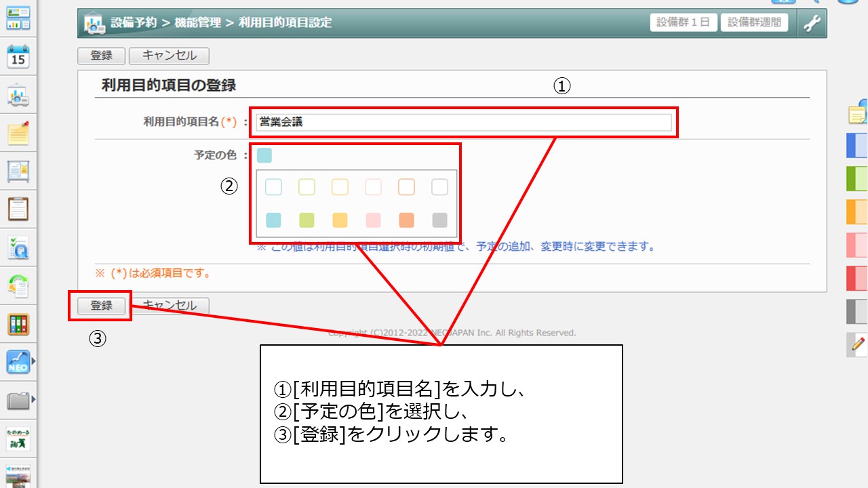Image resolution: width=868 pixels, height=488 pixels.
Task: Pick the outlined yellow color swatch
Action: coord(340,187)
